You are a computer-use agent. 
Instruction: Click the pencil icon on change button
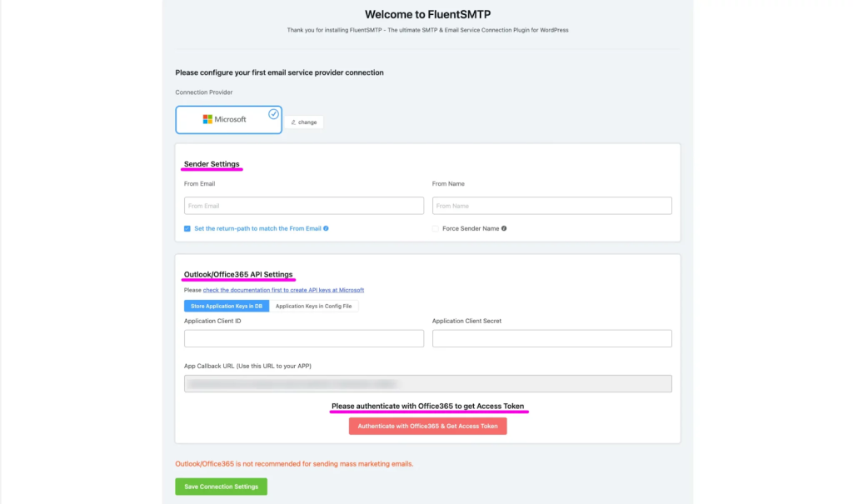293,122
